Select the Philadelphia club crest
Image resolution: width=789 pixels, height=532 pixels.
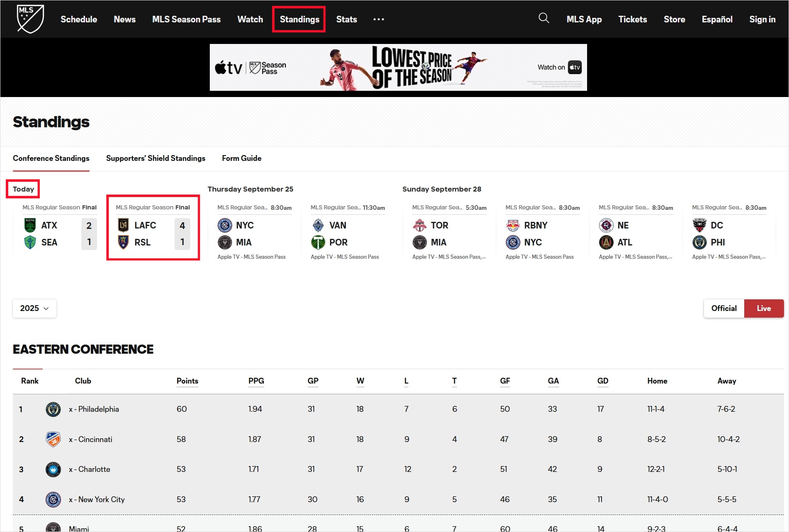53,409
